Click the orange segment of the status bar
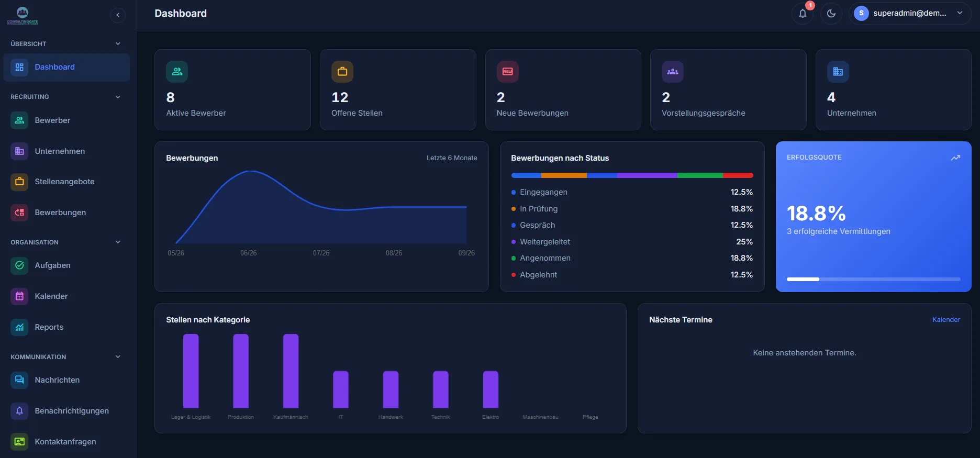Viewport: 980px width, 458px height. point(564,175)
